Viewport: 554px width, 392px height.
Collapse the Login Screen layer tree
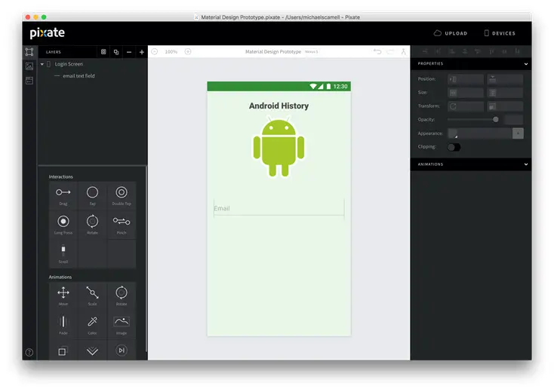[42, 64]
